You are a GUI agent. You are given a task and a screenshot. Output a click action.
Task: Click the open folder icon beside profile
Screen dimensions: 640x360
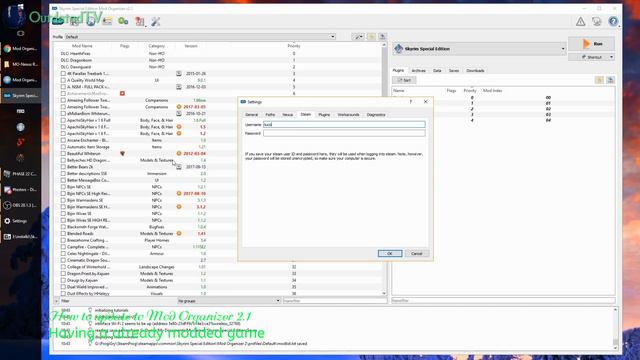tap(371, 37)
